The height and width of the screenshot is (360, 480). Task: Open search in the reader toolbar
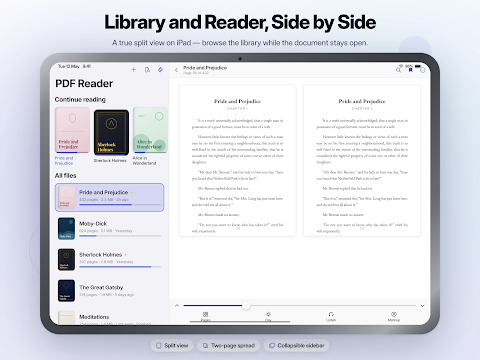coord(398,70)
